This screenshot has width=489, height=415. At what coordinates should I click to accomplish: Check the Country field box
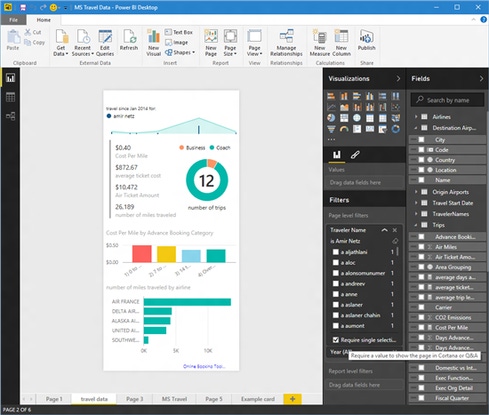click(x=421, y=160)
